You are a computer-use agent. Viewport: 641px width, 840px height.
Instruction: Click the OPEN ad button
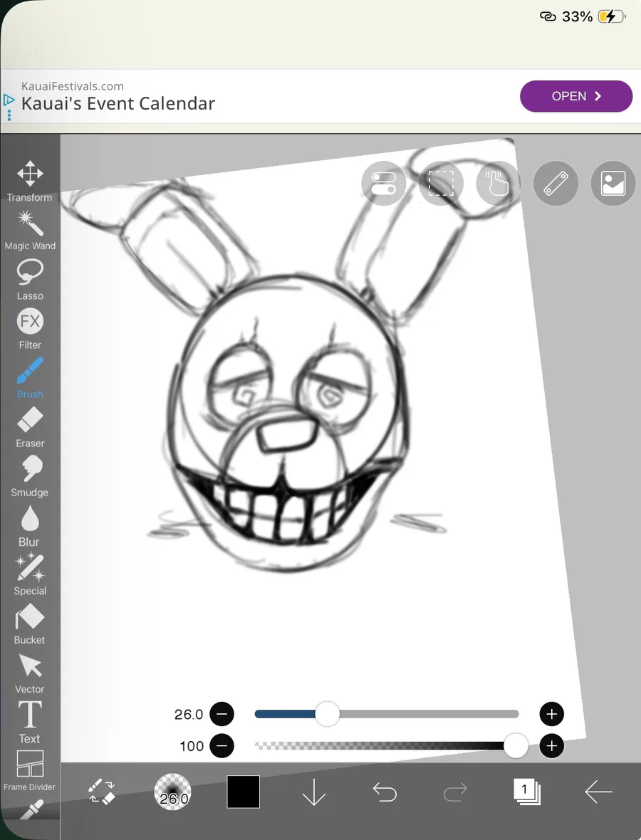(576, 96)
